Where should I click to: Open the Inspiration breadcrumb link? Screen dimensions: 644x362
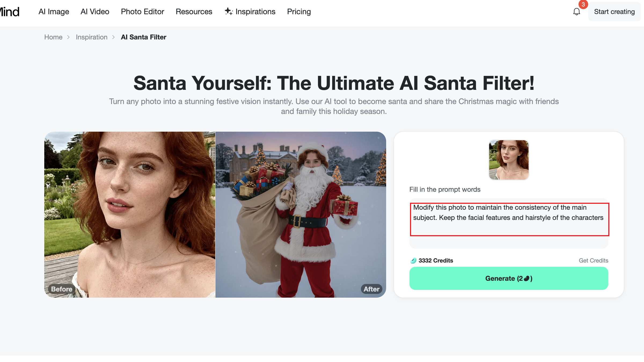92,37
